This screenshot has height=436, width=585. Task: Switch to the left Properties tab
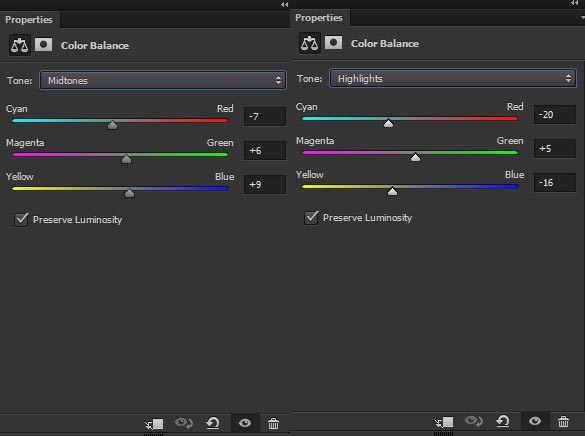[x=29, y=19]
